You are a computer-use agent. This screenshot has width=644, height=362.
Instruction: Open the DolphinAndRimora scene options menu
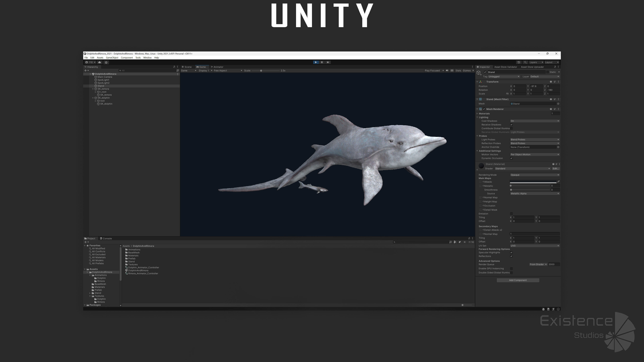coord(177,74)
